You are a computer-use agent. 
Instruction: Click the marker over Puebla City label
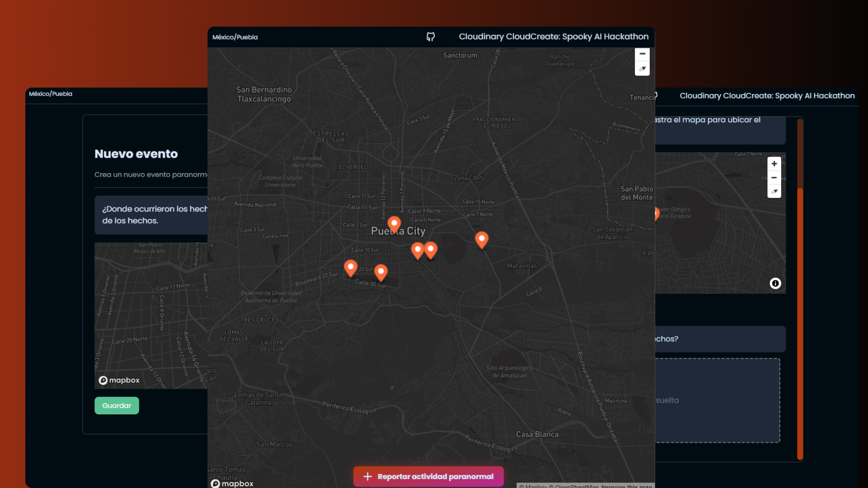[x=394, y=223]
